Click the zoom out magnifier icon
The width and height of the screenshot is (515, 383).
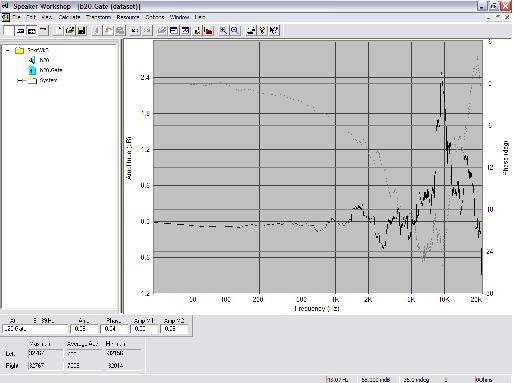235,31
